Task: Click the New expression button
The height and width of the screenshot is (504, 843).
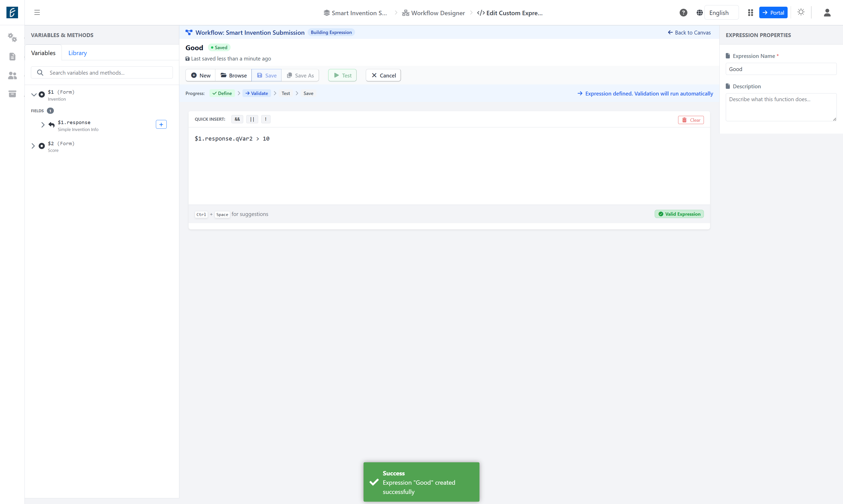Action: tap(200, 75)
